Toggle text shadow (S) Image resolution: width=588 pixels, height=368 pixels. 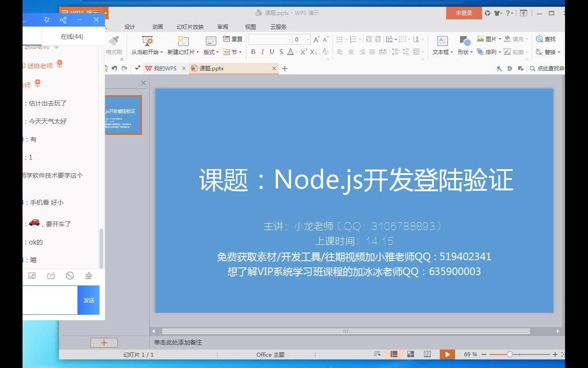tap(281, 52)
